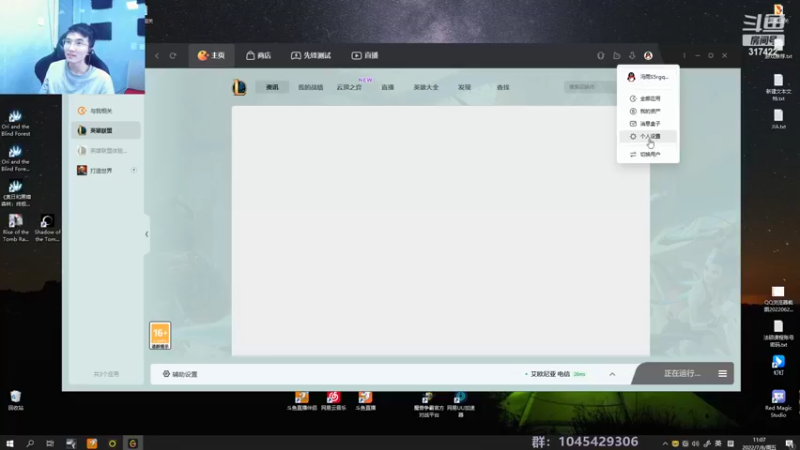Open Shadow of the Tomb Raider shortcut
Viewport: 800px width, 450px height.
pyautogui.click(x=47, y=228)
